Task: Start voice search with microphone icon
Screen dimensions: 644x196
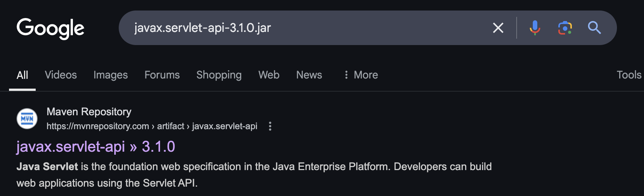Action: [x=535, y=28]
